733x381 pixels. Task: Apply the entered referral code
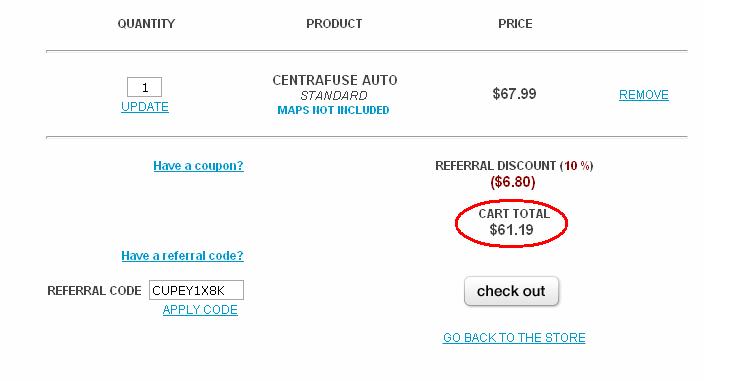200,309
